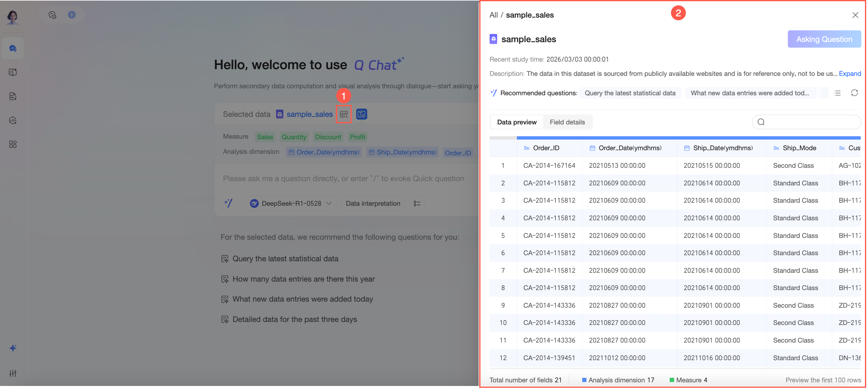Viewport: 868px width, 389px height.
Task: Click 'CA-2014-143336' in row 9
Action: point(549,306)
